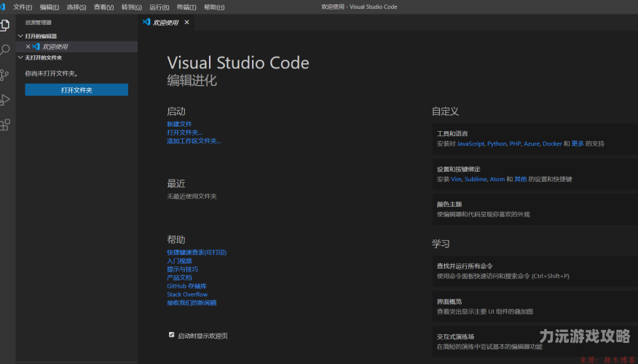Click the 你尚未打开文件夹 message
Viewport: 638px width, 364px height.
(x=51, y=74)
